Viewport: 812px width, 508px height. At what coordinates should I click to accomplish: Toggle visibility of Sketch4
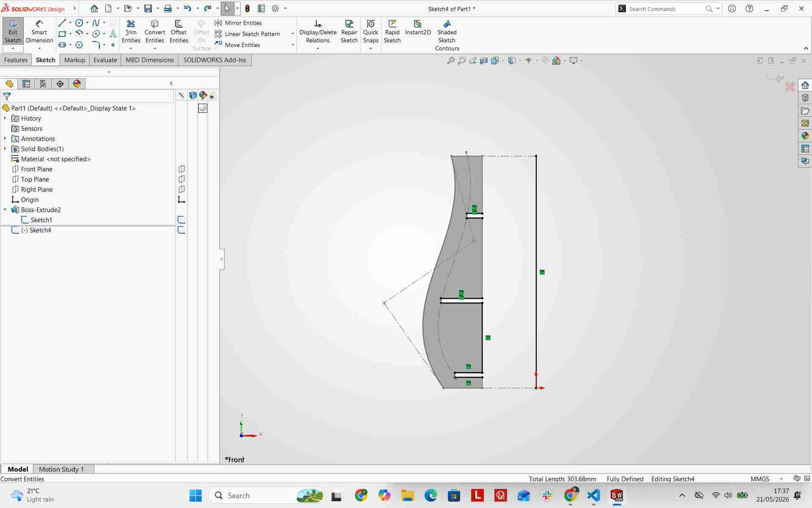181,230
